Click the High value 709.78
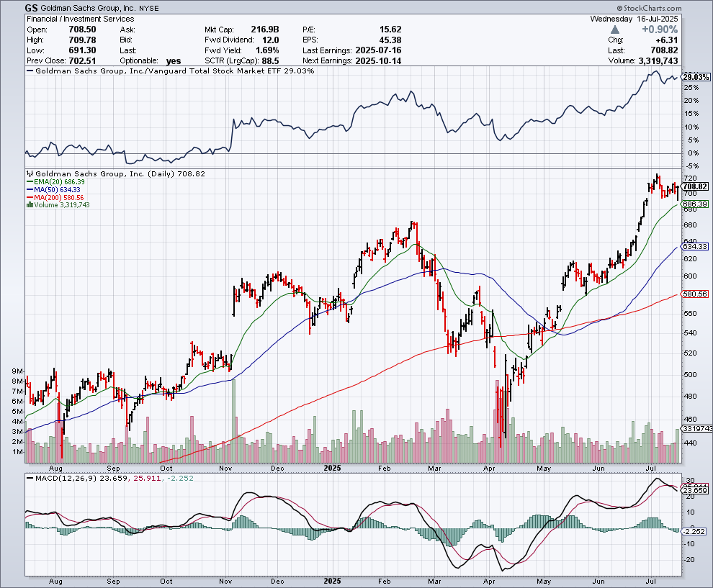The width and height of the screenshot is (713, 588). tap(82, 40)
